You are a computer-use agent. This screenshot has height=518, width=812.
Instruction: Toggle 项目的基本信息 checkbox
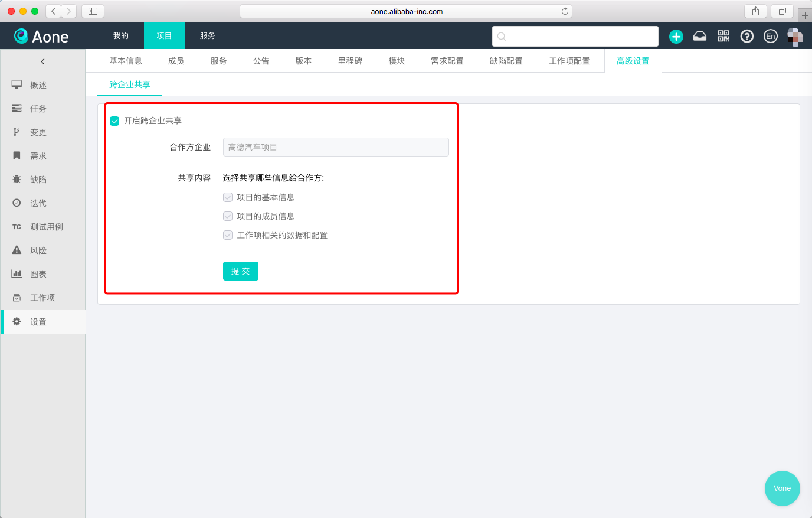pos(228,197)
